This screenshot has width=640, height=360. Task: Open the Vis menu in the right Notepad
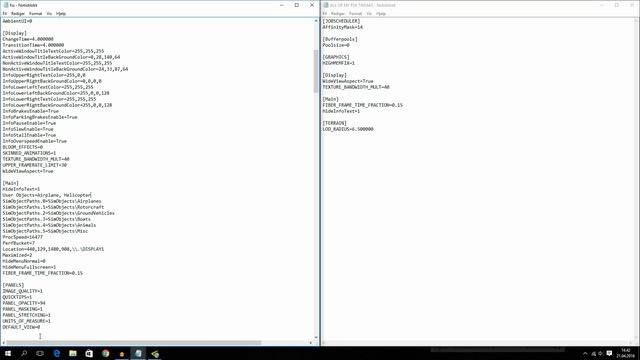369,13
